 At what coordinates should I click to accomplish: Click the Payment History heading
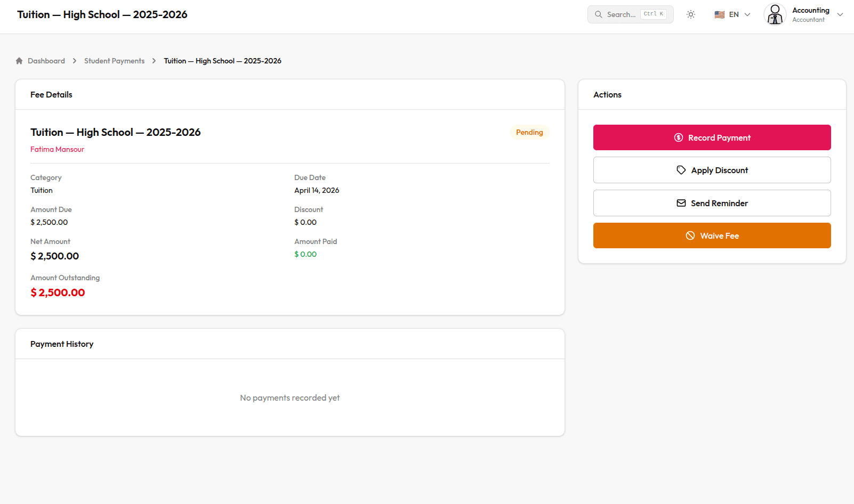pos(62,344)
